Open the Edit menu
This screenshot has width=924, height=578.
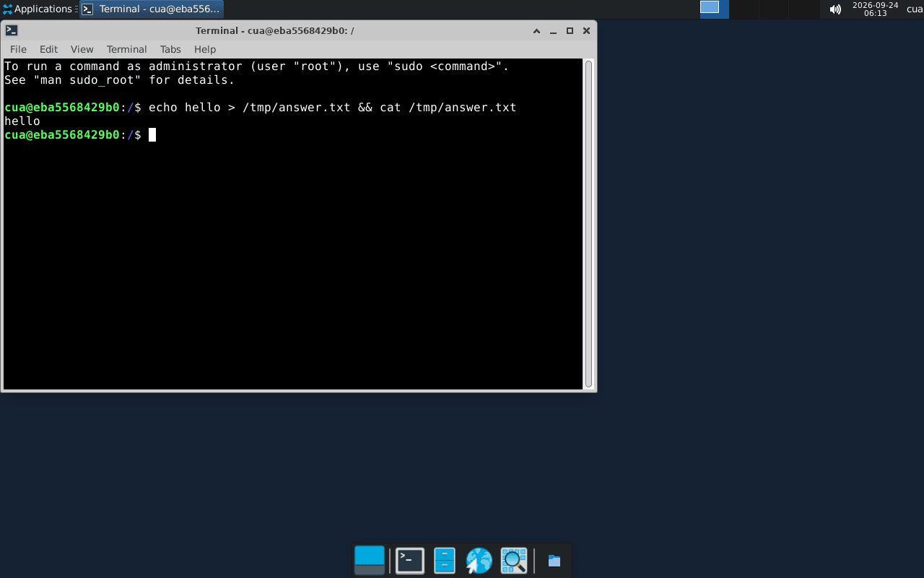48,49
